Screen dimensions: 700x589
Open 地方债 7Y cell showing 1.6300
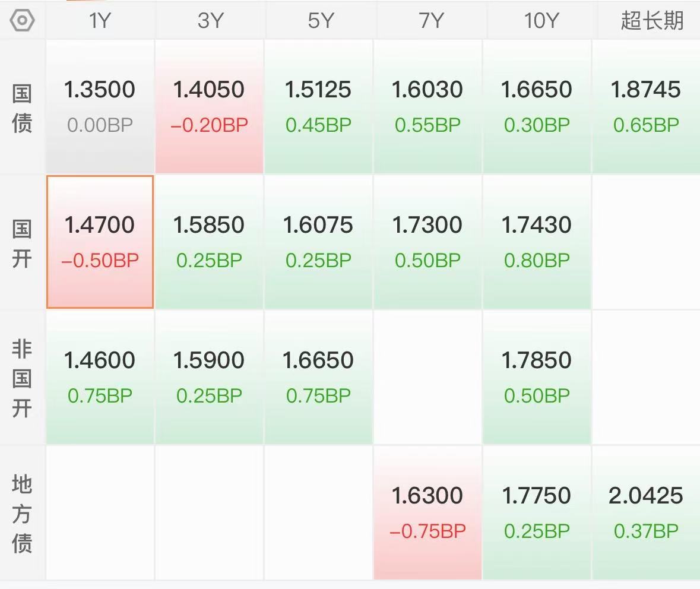(427, 512)
